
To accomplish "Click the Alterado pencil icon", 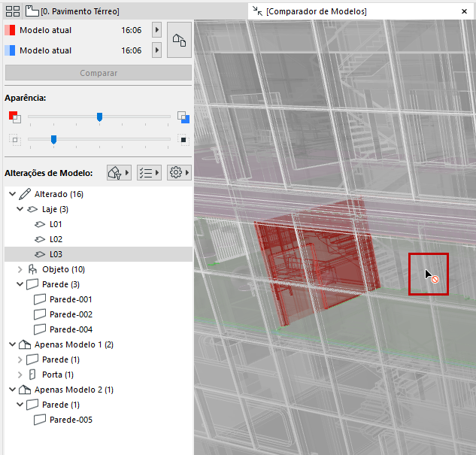I will [x=25, y=193].
